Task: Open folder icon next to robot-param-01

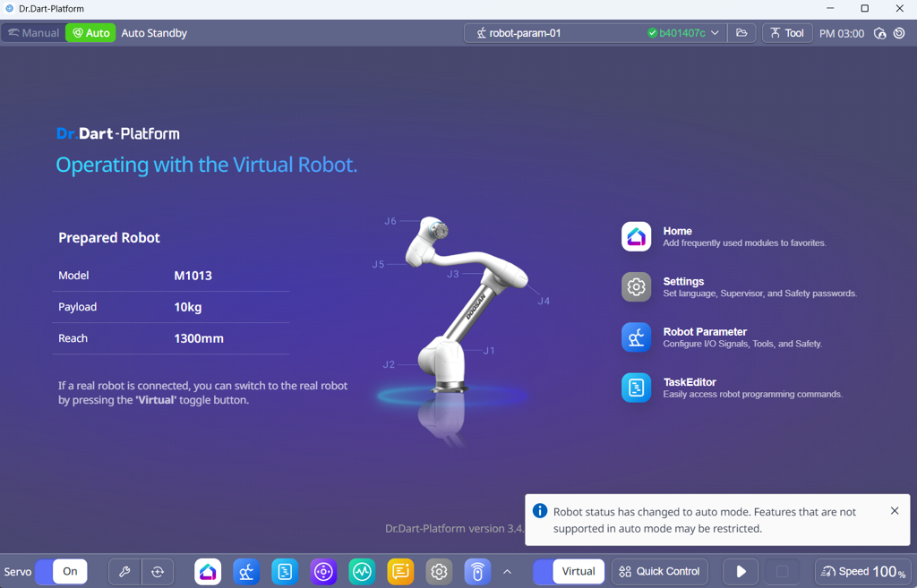Action: (741, 33)
